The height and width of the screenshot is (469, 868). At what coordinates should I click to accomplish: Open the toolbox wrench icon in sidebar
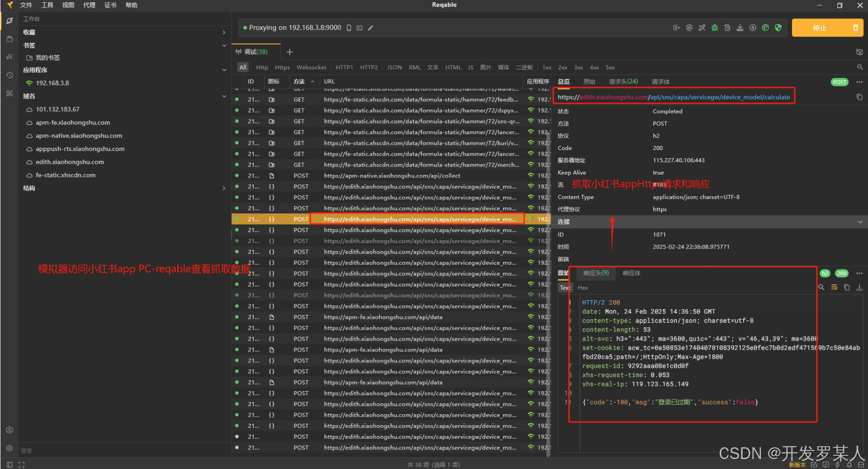click(9, 93)
